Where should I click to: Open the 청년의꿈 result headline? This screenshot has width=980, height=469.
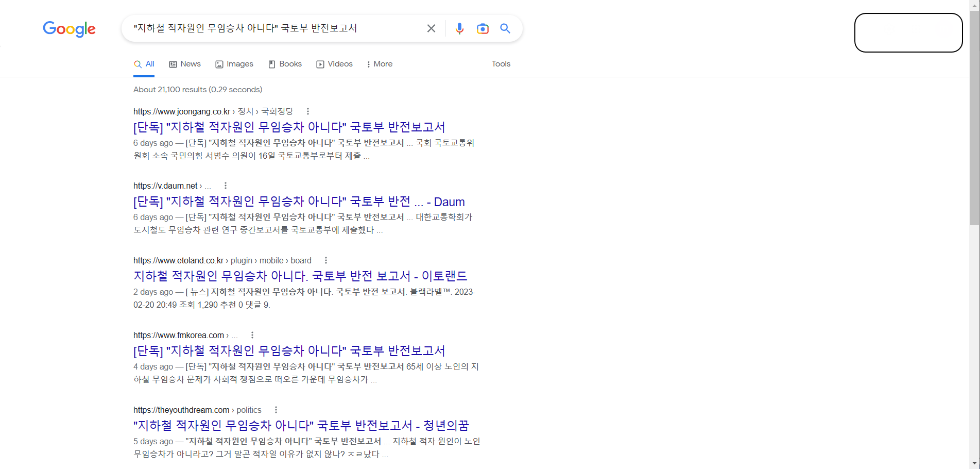tap(301, 426)
